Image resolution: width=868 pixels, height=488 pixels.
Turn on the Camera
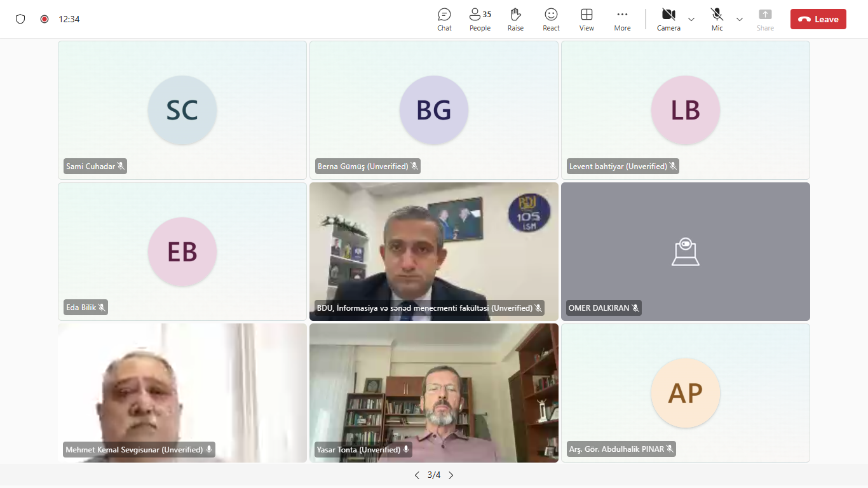pyautogui.click(x=668, y=19)
